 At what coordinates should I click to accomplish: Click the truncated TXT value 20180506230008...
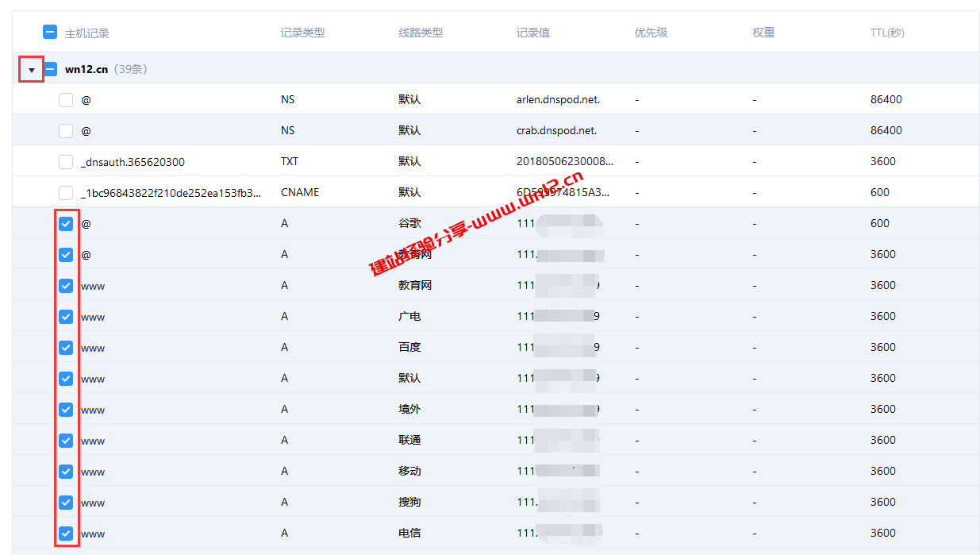click(x=566, y=161)
